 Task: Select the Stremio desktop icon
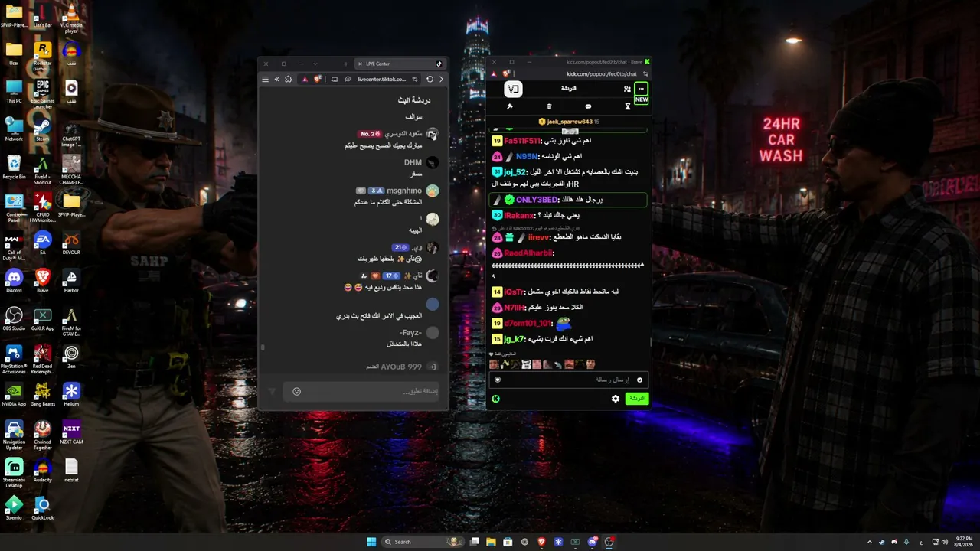click(x=14, y=507)
